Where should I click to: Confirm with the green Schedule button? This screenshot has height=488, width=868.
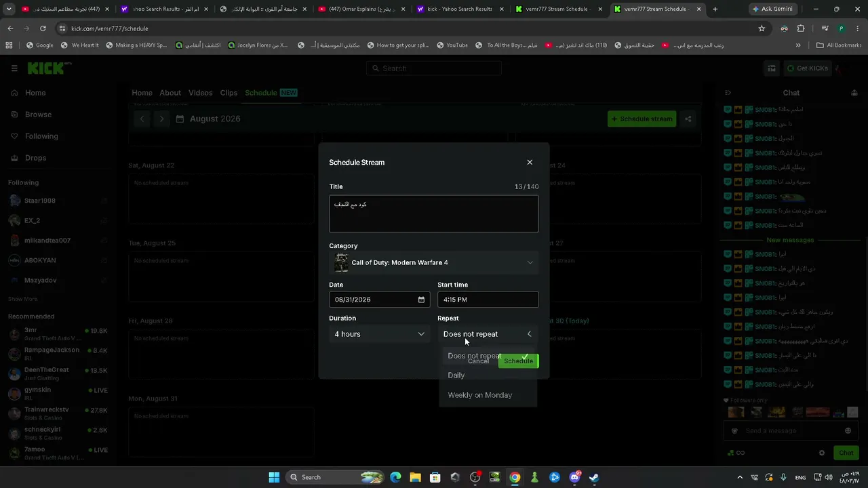click(518, 361)
